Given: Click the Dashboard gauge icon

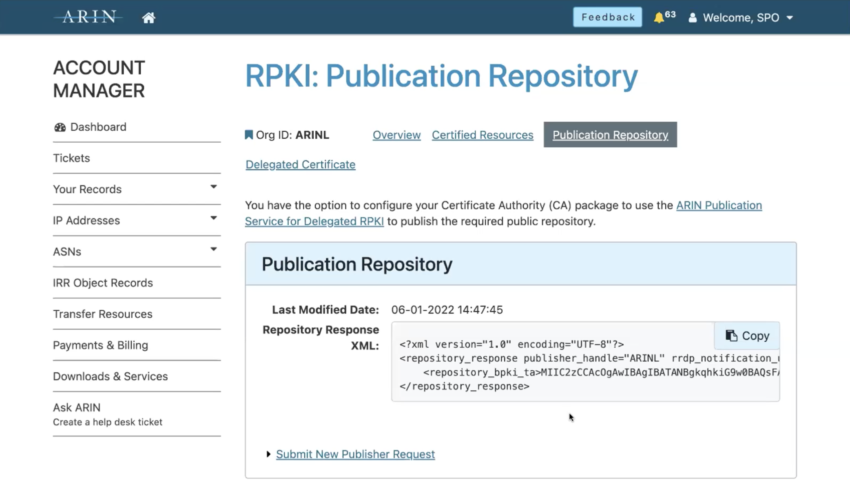Looking at the screenshot, I should [60, 127].
